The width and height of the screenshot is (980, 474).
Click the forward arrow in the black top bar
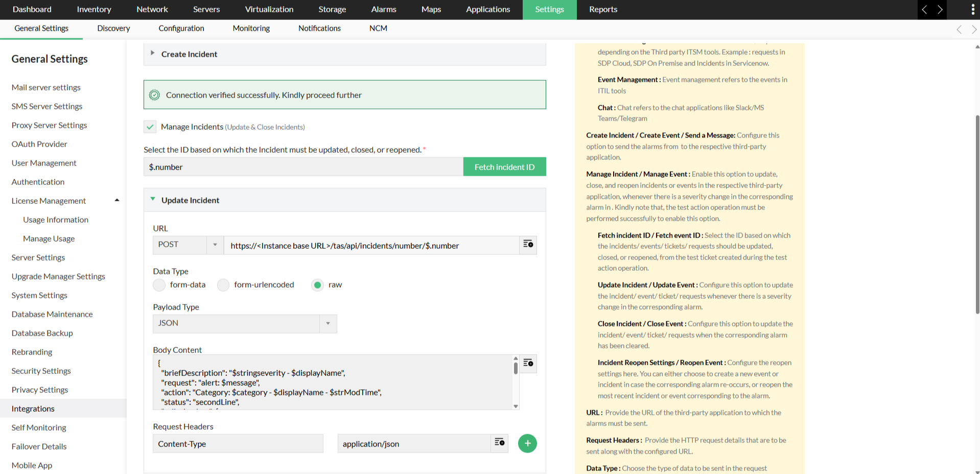tap(940, 9)
